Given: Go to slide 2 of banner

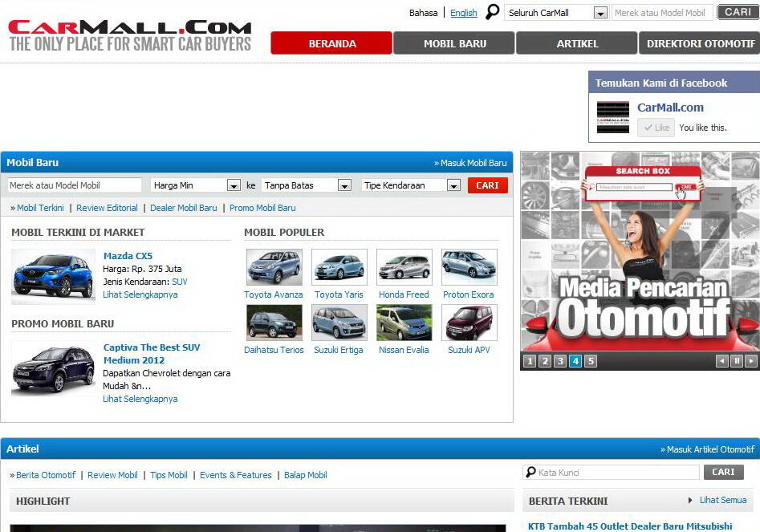Looking at the screenshot, I should [545, 361].
